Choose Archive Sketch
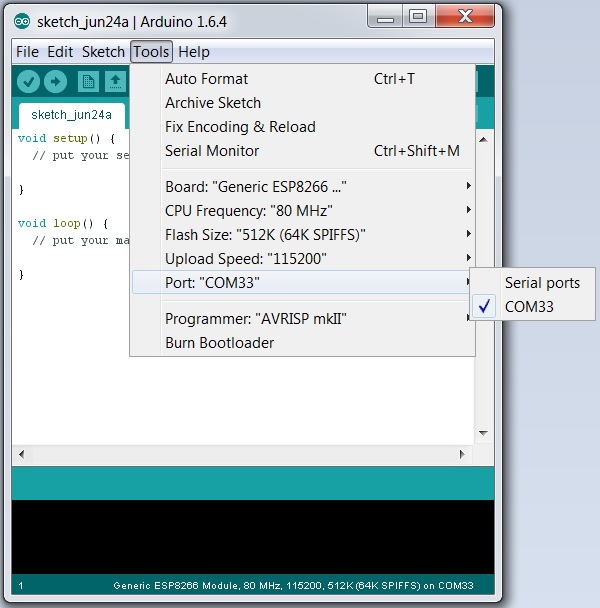This screenshot has width=600, height=608. [303, 103]
